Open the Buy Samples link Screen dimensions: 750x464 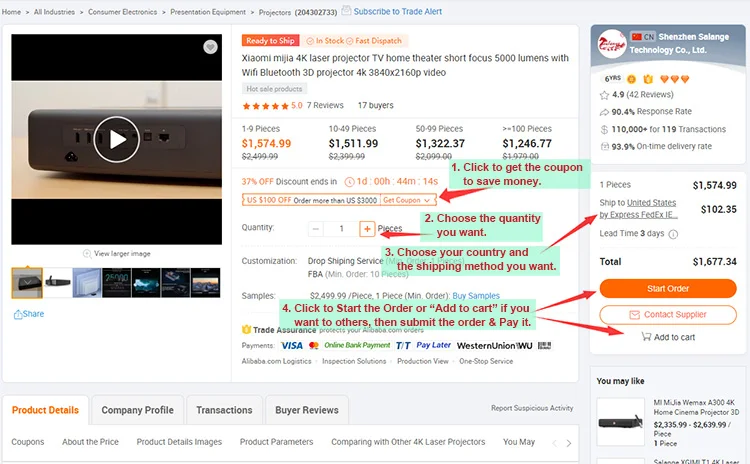coord(476,296)
